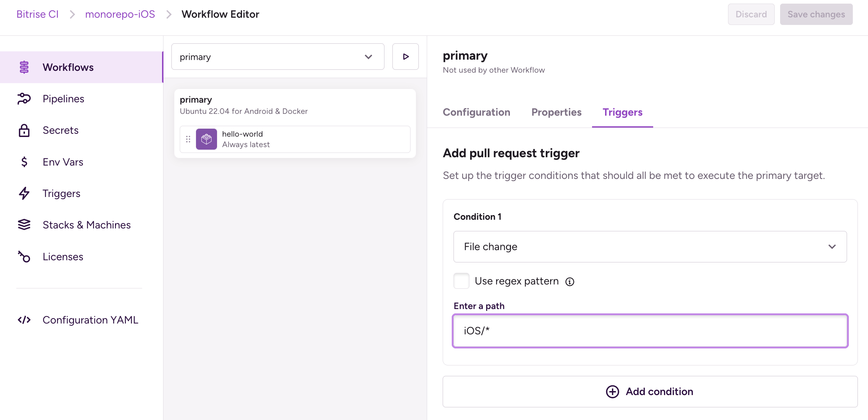Image resolution: width=868 pixels, height=420 pixels.
Task: Go to Bitrise CI breadcrumb link
Action: [x=38, y=14]
